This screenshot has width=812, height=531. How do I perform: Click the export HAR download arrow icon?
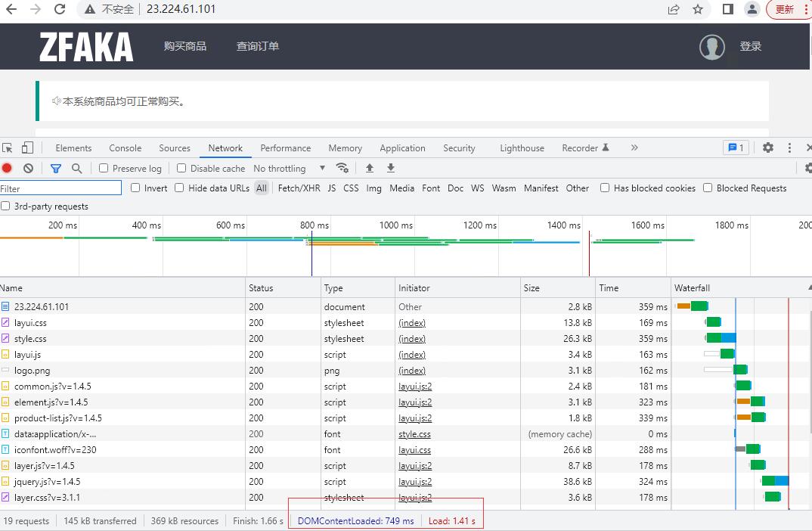[x=391, y=168]
